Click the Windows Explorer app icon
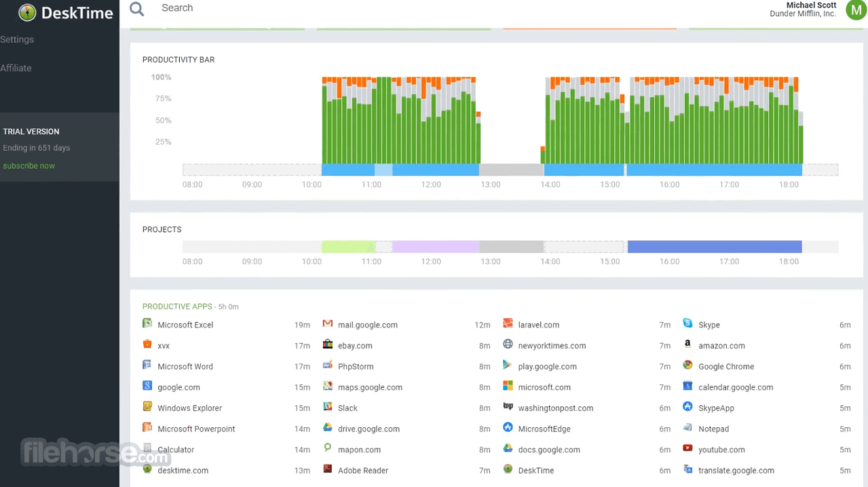 [x=147, y=407]
